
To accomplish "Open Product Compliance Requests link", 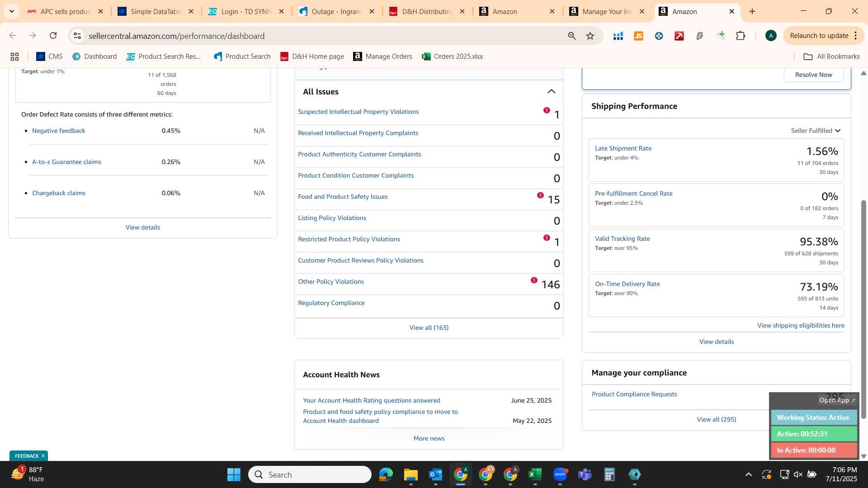I will pos(634,394).
